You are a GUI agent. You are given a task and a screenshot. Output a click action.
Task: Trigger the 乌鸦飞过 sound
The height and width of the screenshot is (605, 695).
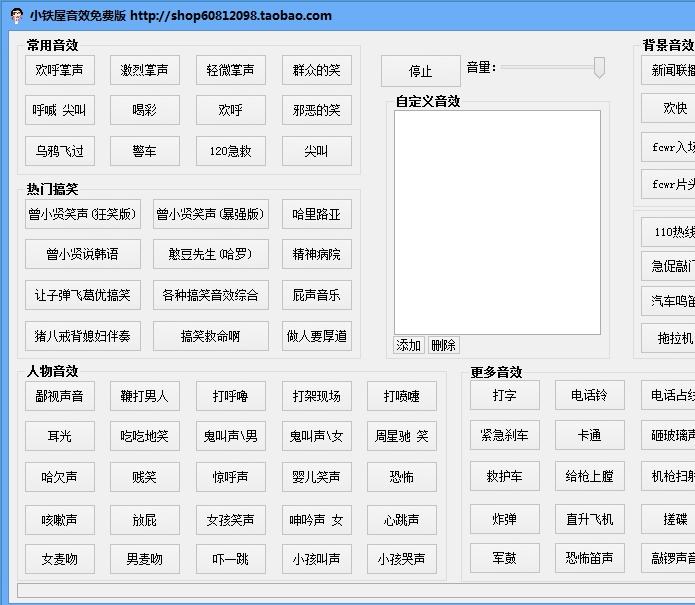pyautogui.click(x=60, y=151)
